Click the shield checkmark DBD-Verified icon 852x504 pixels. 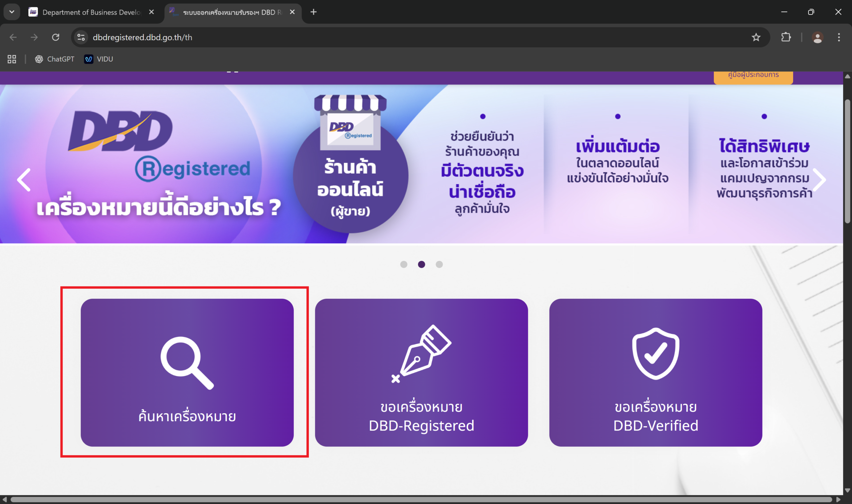tap(655, 353)
